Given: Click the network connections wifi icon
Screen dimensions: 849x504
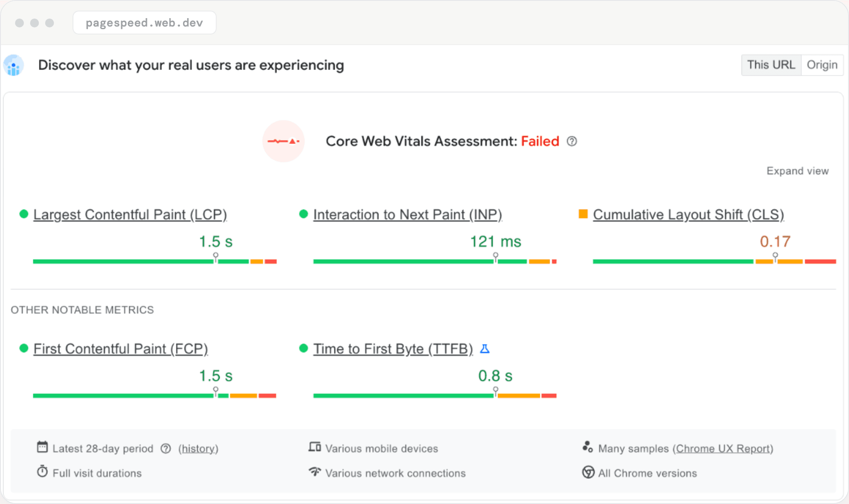Looking at the screenshot, I should coord(315,471).
